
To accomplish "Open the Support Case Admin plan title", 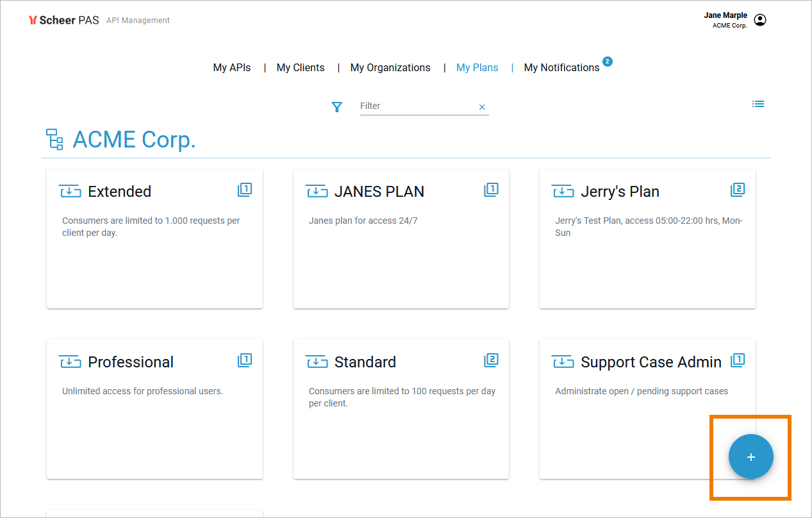I will [650, 362].
